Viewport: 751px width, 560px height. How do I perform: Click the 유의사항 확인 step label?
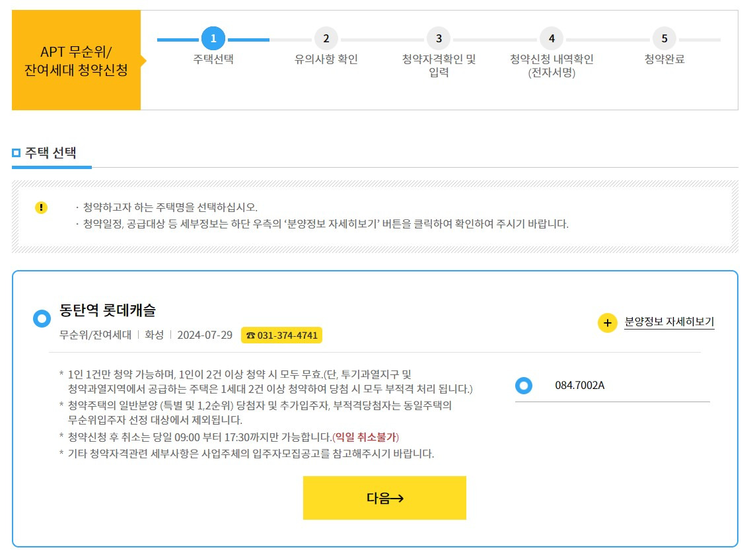coord(326,59)
